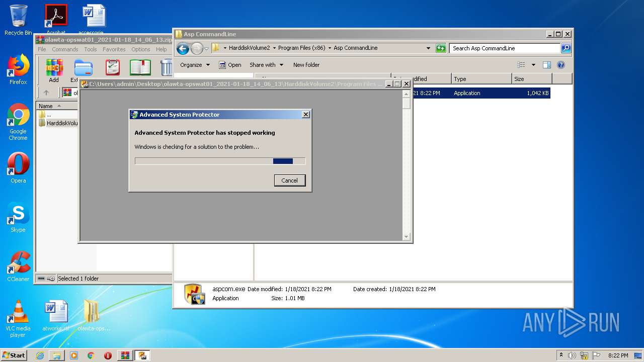Switch to WinRAR taskbar button
Screen dimensions: 644x362
tap(125, 355)
